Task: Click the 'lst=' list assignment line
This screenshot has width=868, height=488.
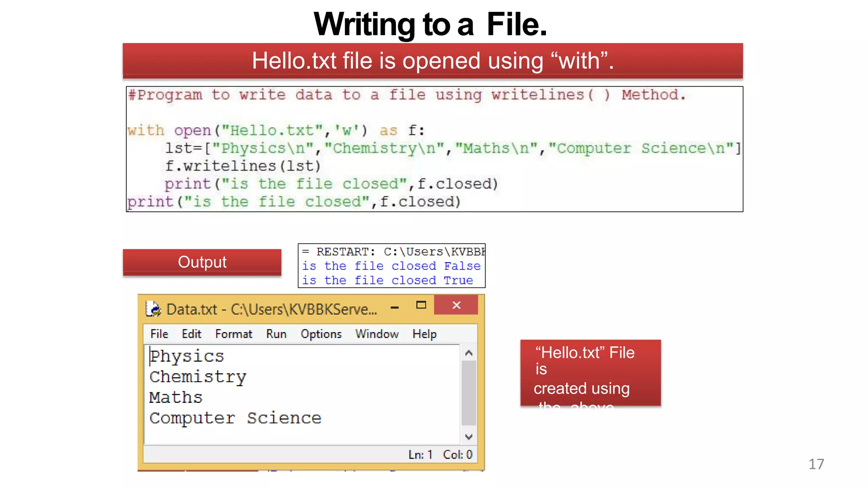Action: (x=453, y=148)
